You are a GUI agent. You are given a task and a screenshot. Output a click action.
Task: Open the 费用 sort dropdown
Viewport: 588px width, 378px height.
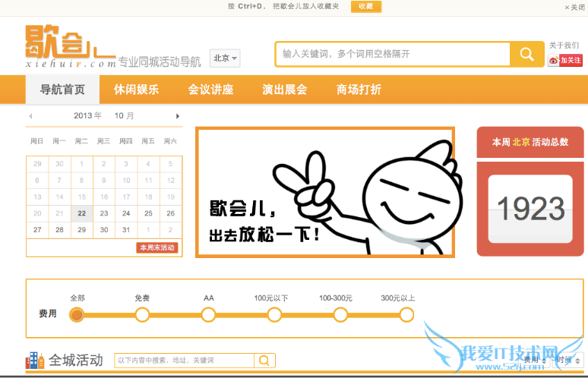point(535,361)
